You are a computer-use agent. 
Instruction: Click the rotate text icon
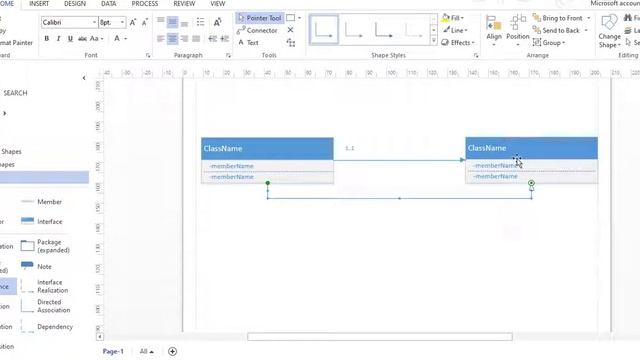click(218, 22)
